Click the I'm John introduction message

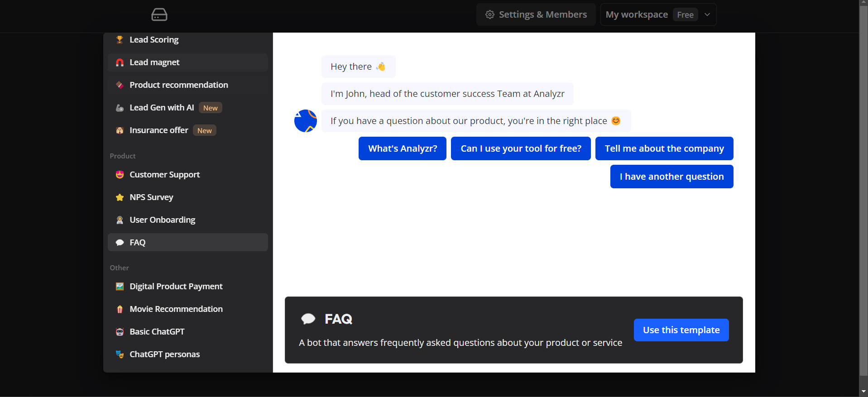click(447, 94)
